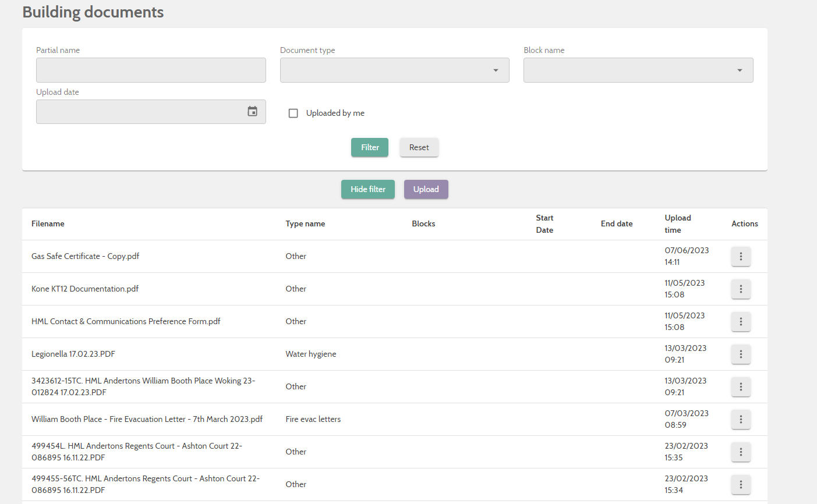Open the actions menu for Legionella 17.02.23.PDF
The width and height of the screenshot is (817, 504).
740,354
